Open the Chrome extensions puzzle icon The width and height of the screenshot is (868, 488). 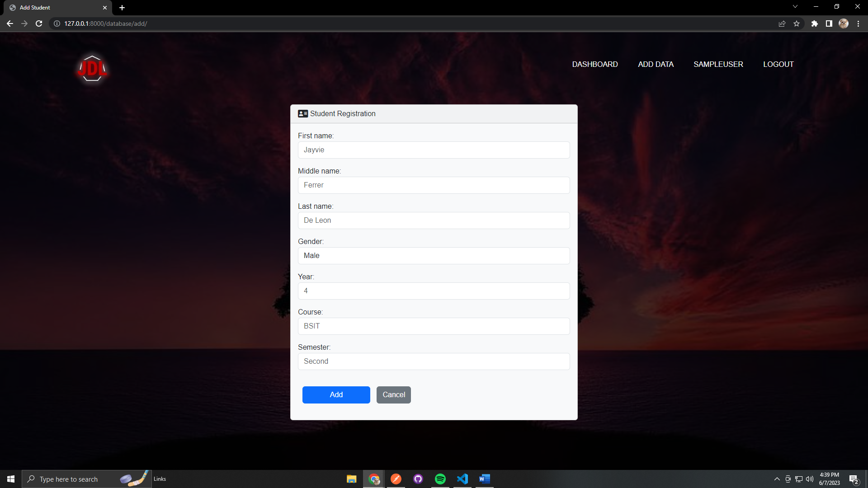(x=814, y=23)
